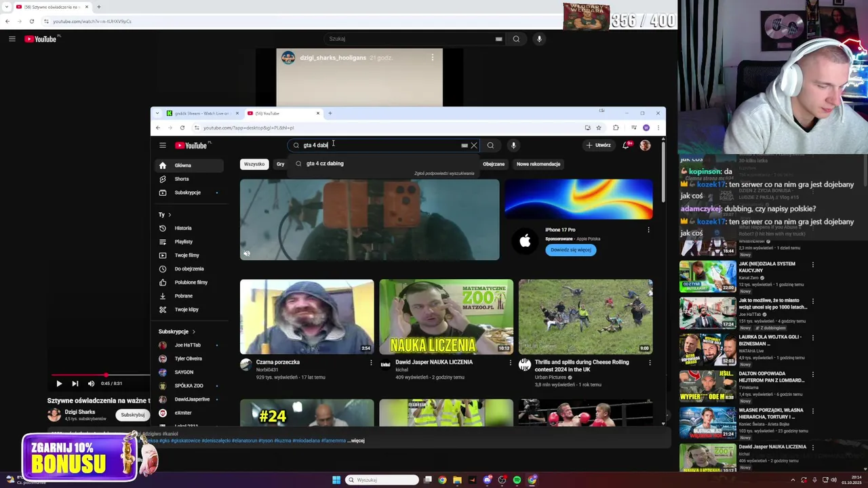This screenshot has height=488, width=868.
Task: Click the Utwórz create button
Action: pyautogui.click(x=599, y=145)
